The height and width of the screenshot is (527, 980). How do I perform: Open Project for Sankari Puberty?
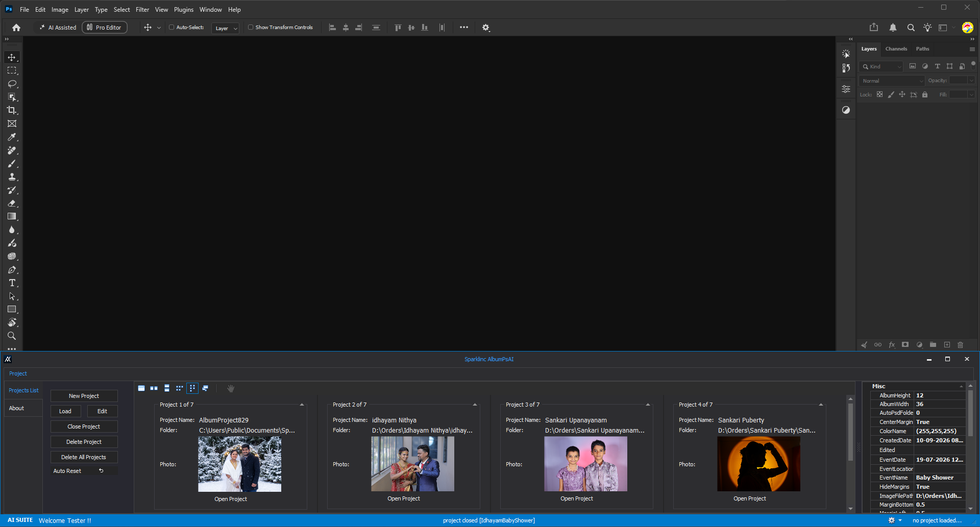pos(750,498)
